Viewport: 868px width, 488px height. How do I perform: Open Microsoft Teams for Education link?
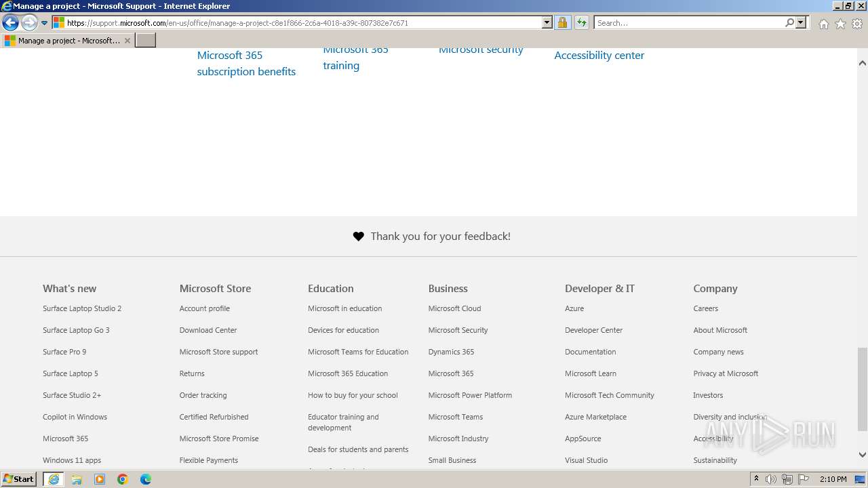[358, 352]
